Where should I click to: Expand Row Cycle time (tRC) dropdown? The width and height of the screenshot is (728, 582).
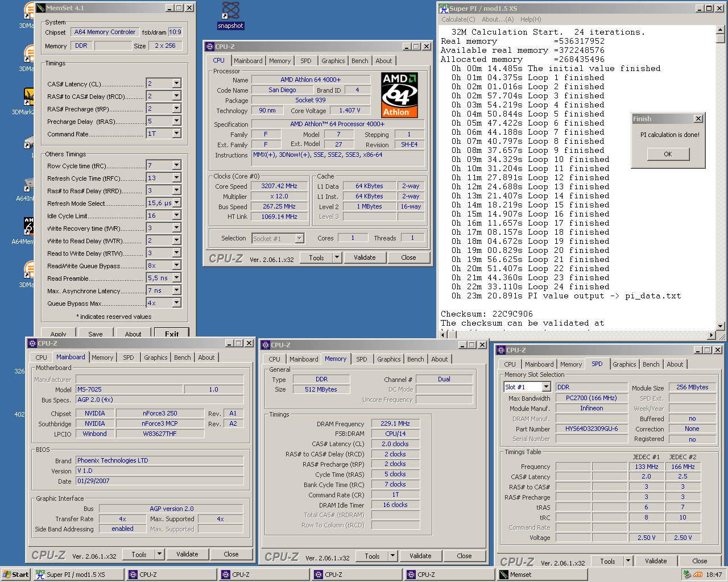tap(176, 165)
